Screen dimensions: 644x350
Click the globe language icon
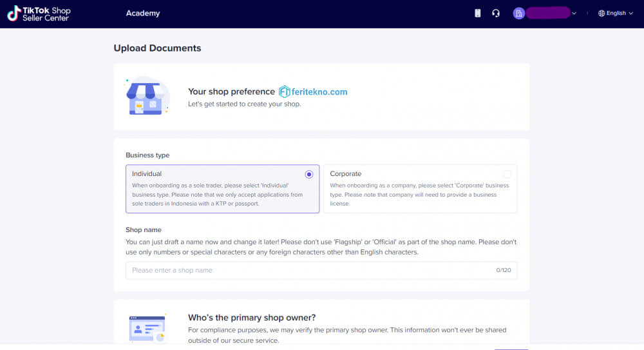coord(601,13)
